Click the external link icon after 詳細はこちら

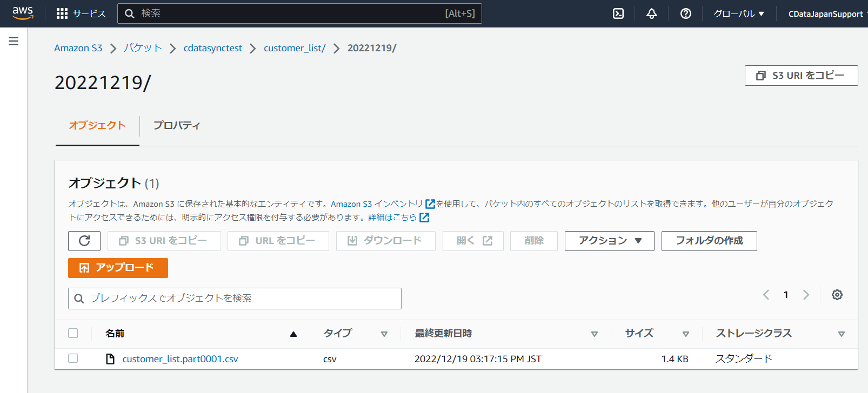click(424, 217)
